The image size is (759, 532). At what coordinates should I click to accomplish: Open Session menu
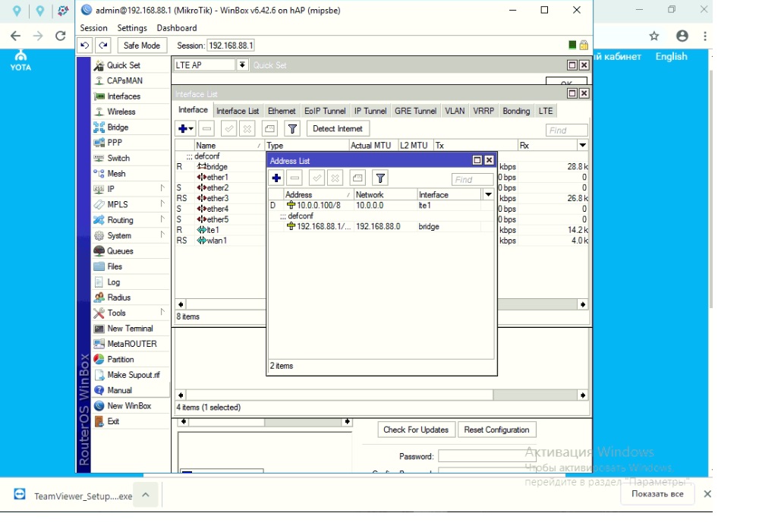coord(93,28)
